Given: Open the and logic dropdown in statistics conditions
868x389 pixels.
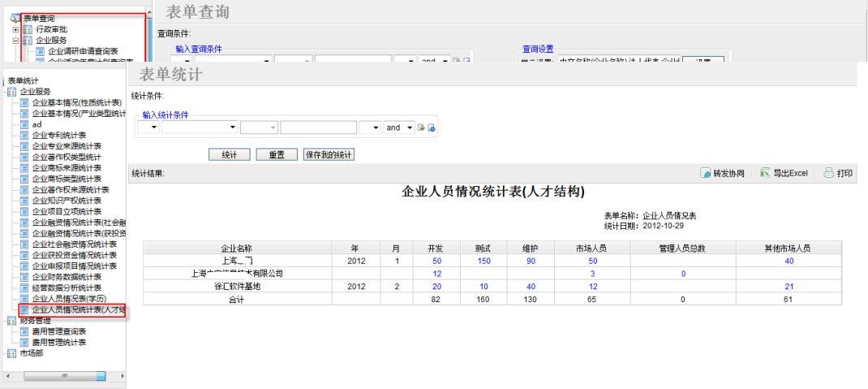Looking at the screenshot, I should 399,128.
